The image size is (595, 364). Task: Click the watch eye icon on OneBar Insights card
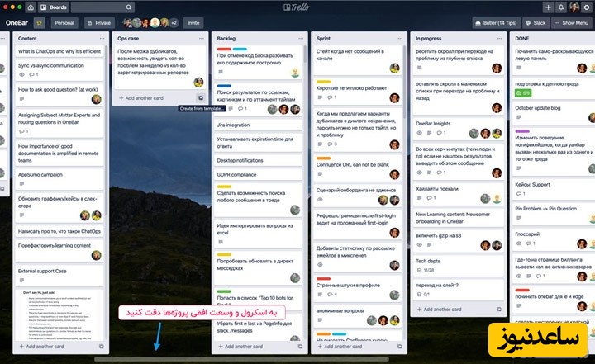tap(418, 132)
